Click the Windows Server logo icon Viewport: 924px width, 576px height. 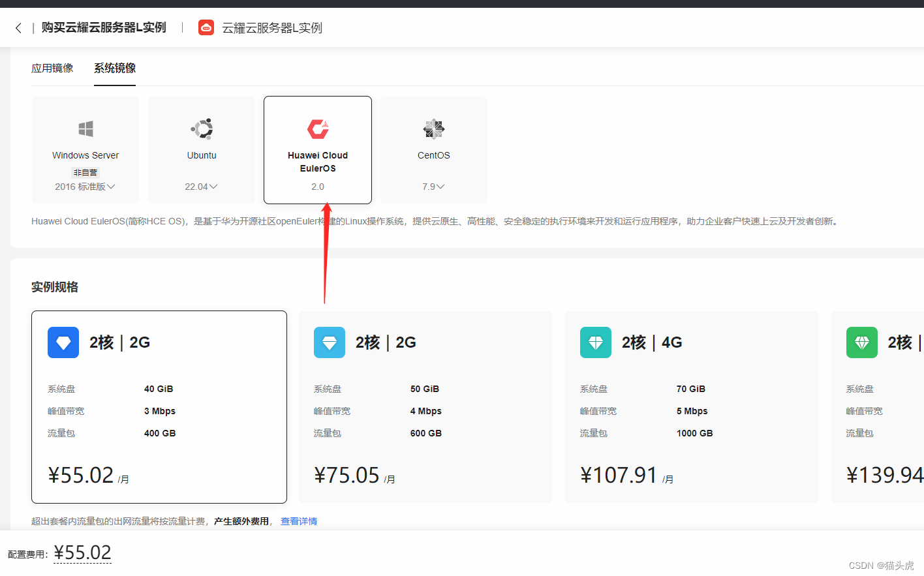point(85,129)
